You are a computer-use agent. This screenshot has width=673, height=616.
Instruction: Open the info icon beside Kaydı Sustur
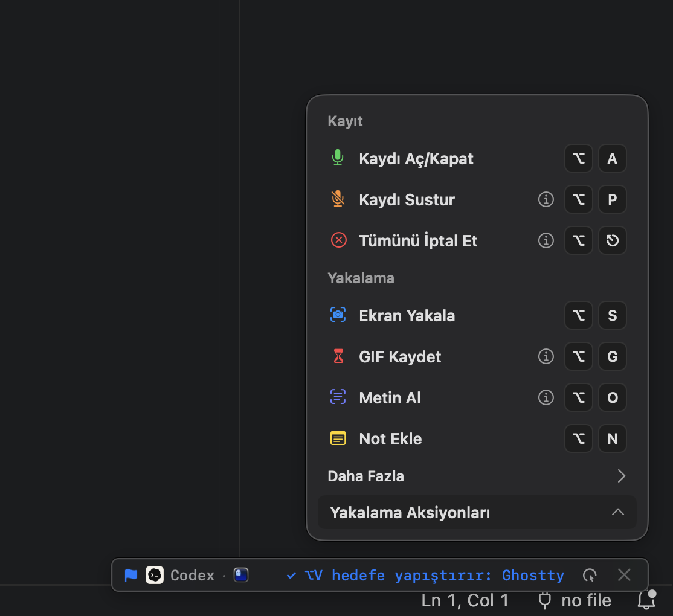point(546,199)
